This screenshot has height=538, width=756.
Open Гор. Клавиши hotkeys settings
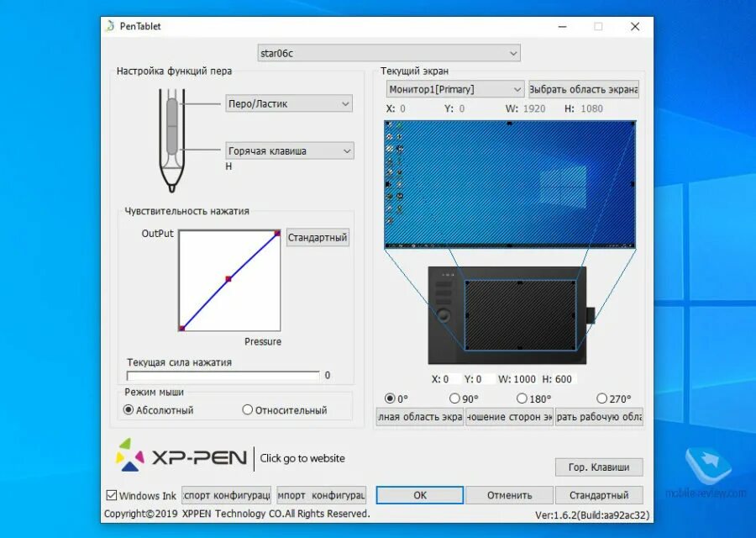click(599, 467)
